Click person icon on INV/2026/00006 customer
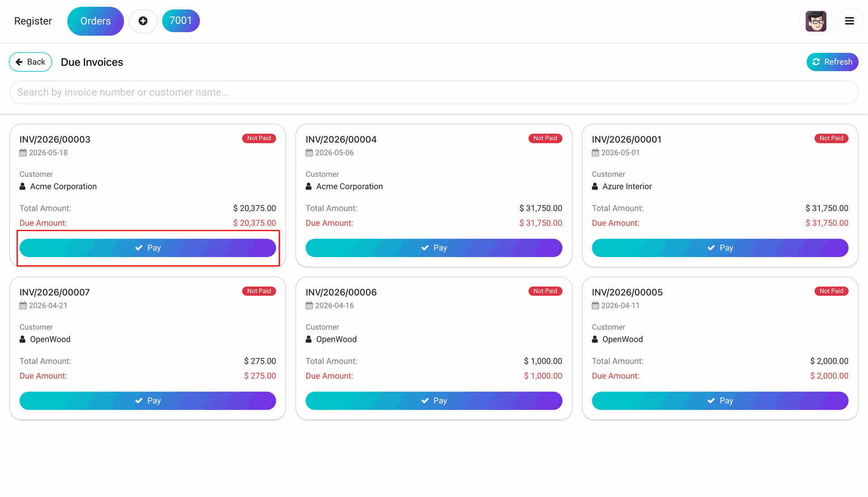 click(x=309, y=339)
